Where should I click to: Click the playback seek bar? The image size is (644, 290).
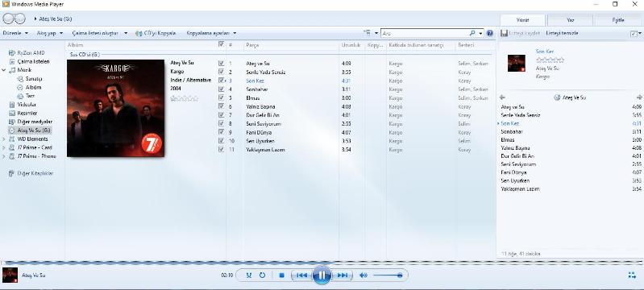click(322, 262)
